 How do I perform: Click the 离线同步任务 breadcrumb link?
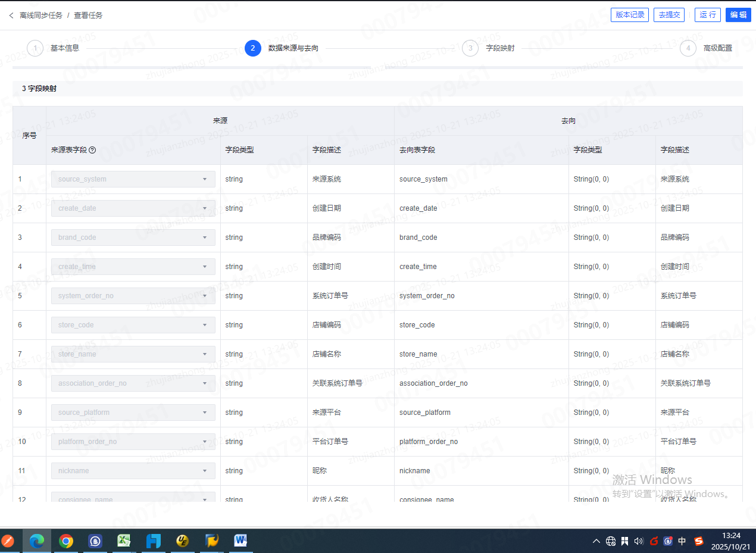(x=41, y=15)
